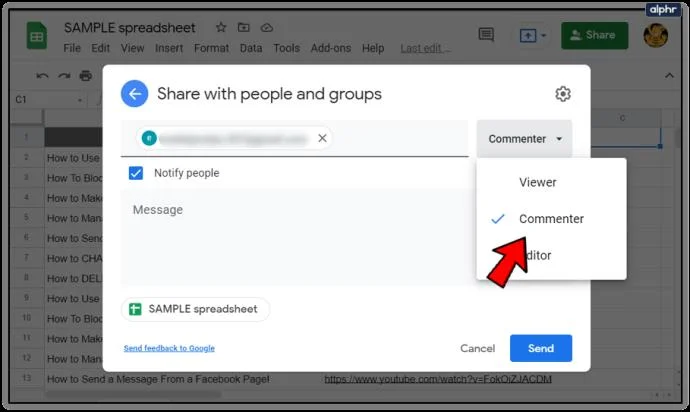
Task: Uncheck the Notify people checkbox
Action: click(x=136, y=173)
